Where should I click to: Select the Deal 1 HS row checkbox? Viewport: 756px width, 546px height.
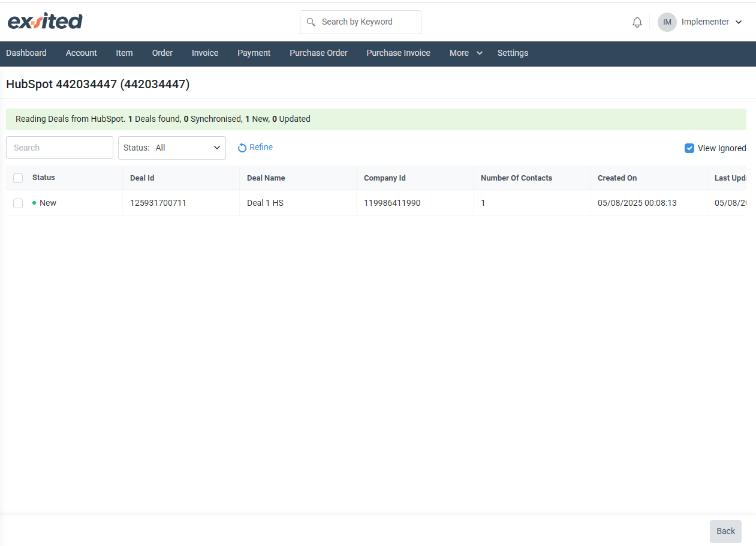pyautogui.click(x=18, y=203)
